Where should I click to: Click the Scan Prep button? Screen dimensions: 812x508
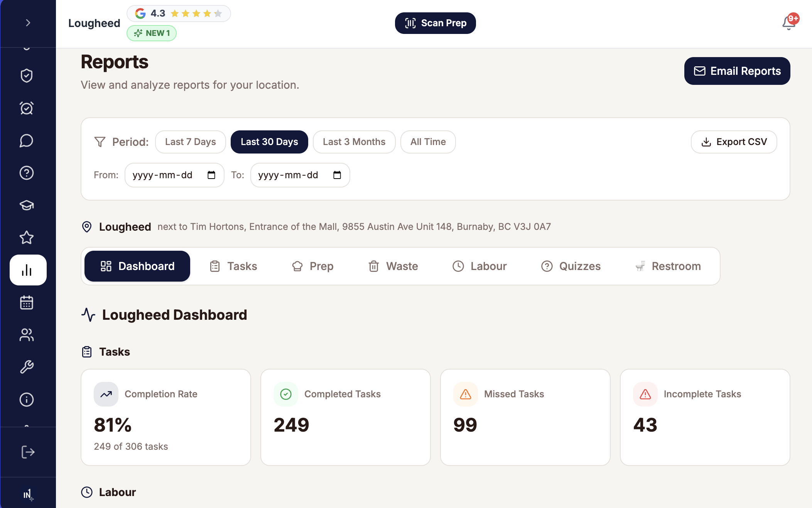point(435,23)
